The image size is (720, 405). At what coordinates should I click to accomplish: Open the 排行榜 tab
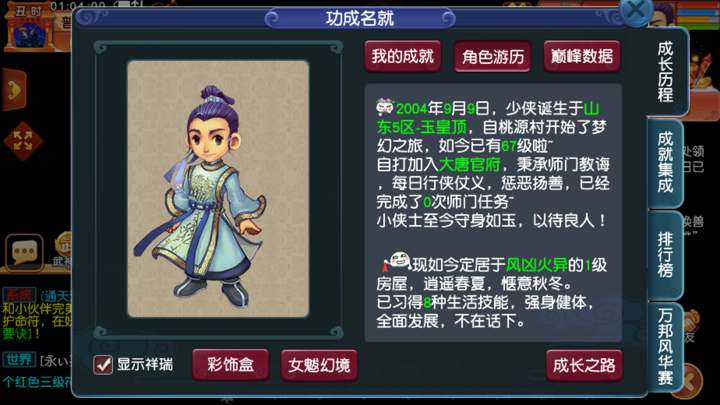pos(665,255)
